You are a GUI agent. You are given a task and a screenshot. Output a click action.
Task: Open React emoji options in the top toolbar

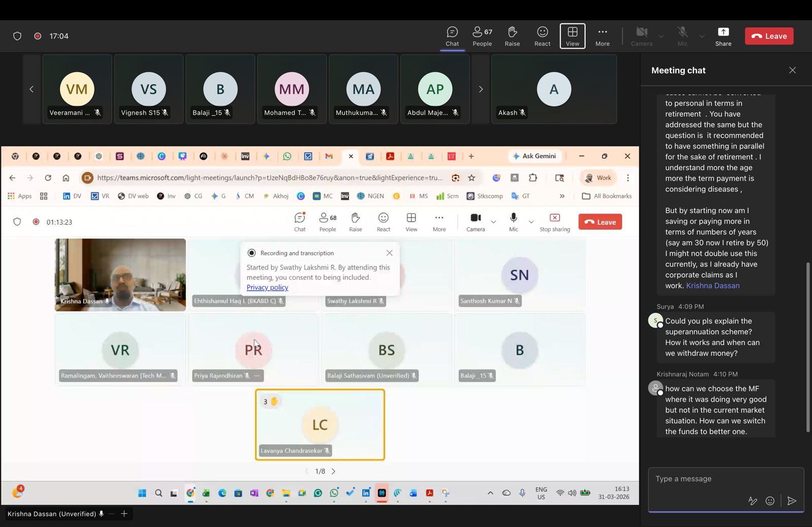tap(542, 36)
